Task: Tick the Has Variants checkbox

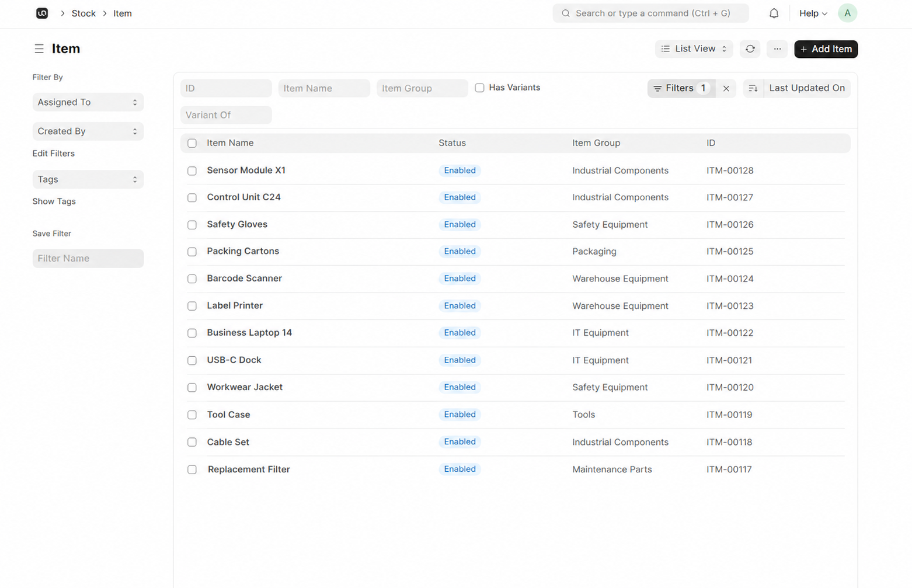Action: tap(479, 88)
